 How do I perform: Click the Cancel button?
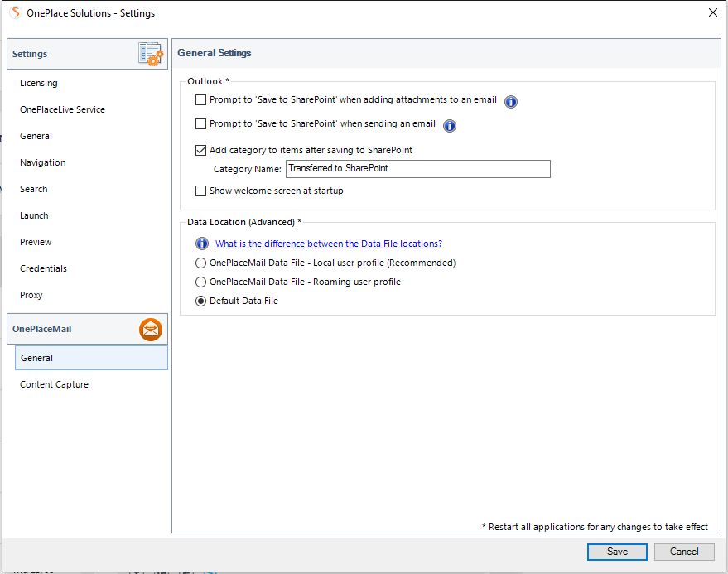point(684,552)
